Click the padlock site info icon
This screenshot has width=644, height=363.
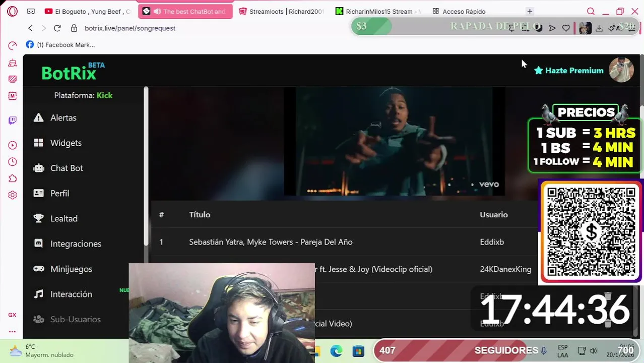(x=74, y=28)
